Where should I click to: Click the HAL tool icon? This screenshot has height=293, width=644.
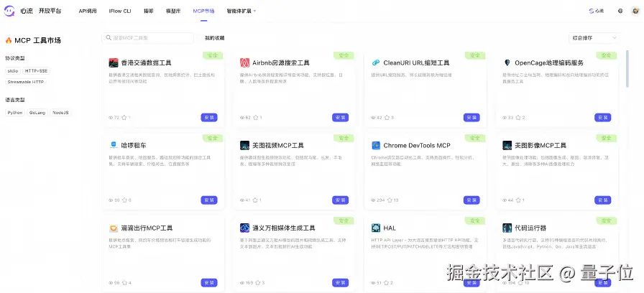click(x=376, y=228)
